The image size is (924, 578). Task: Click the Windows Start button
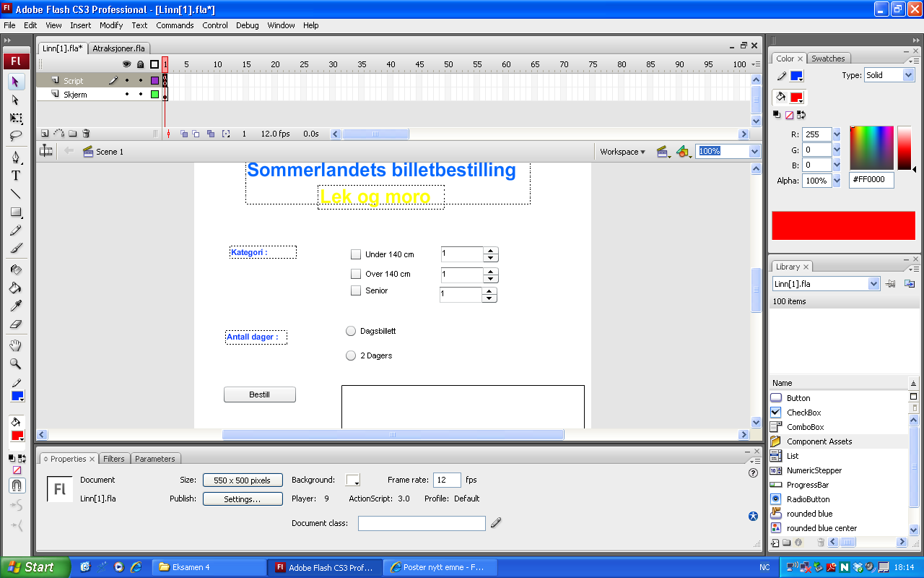[35, 567]
